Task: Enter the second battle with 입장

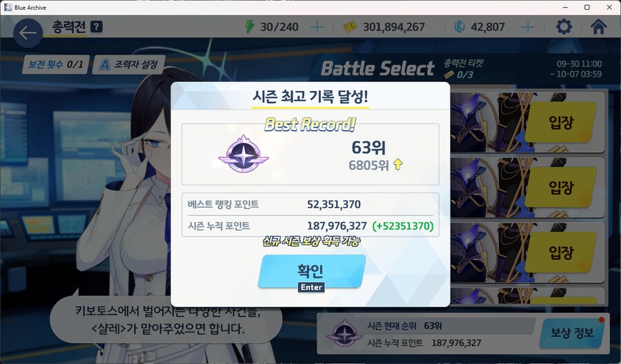Action: coord(561,187)
